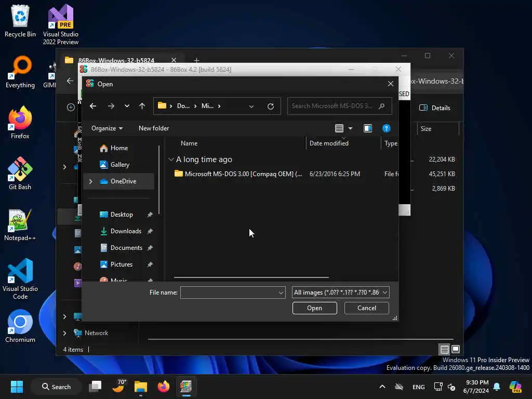
Task: Click the horizontal scrollbar in file list
Action: click(251, 277)
